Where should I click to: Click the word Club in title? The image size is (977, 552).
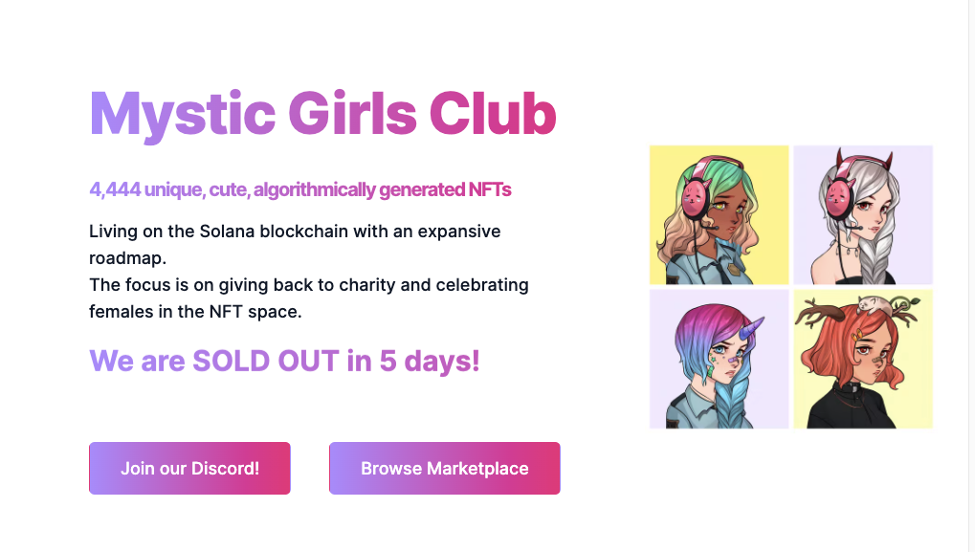tap(492, 114)
